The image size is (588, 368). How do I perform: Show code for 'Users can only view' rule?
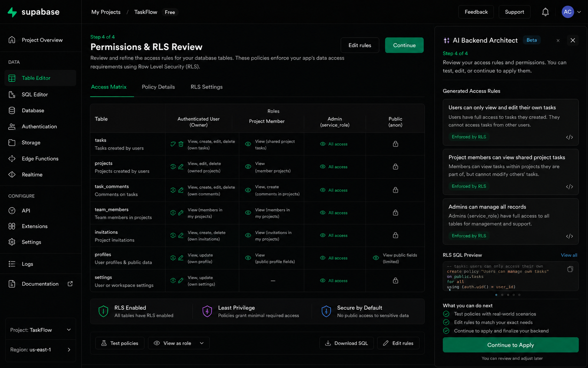[569, 137]
